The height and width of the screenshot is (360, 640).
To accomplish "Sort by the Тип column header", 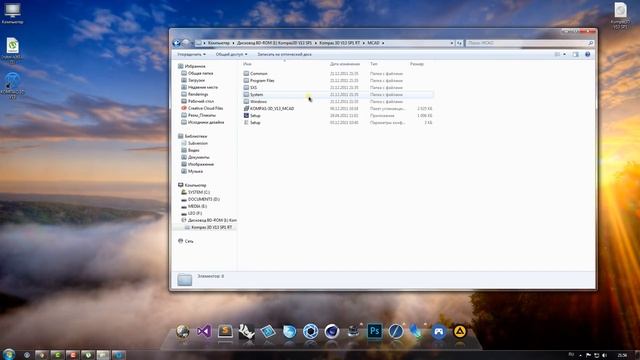I will pyautogui.click(x=374, y=64).
